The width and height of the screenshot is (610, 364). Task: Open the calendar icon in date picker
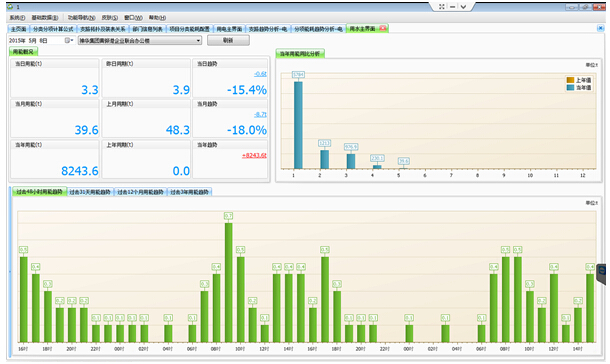click(68, 40)
